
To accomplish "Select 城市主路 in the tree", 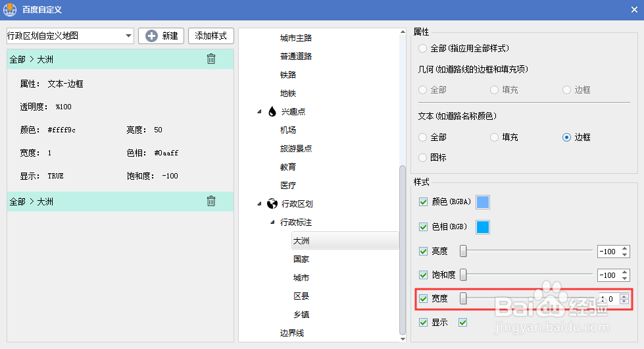I will [296, 38].
